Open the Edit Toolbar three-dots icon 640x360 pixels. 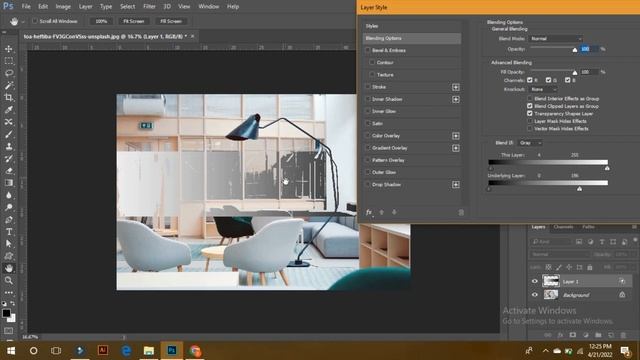(9, 293)
